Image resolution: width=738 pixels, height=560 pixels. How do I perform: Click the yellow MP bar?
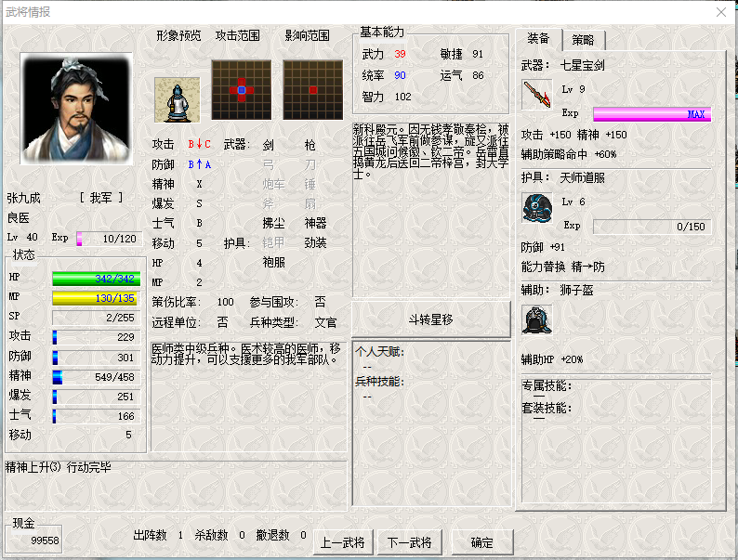[96, 298]
